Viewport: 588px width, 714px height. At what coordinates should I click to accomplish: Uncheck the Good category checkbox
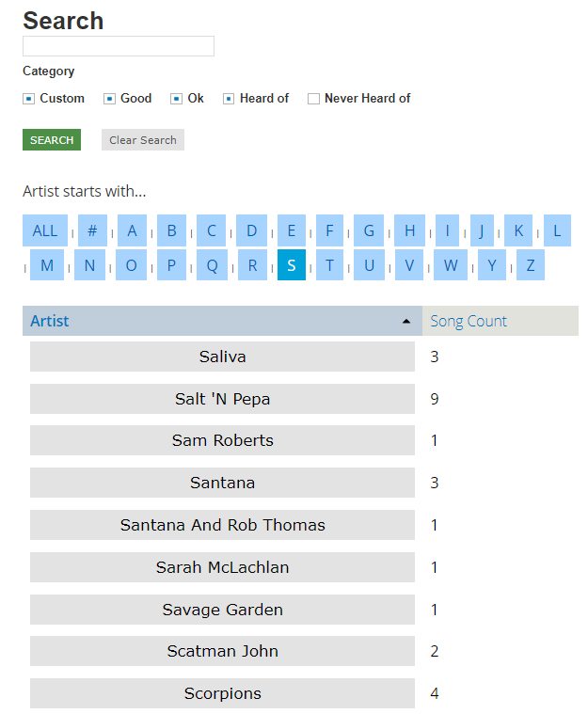coord(109,99)
